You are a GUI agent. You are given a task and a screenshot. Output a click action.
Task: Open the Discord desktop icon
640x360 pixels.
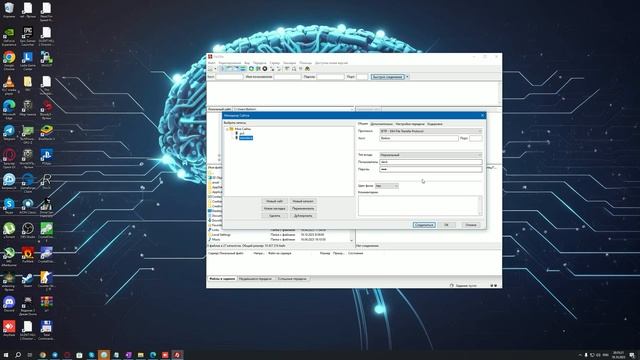pos(9,304)
